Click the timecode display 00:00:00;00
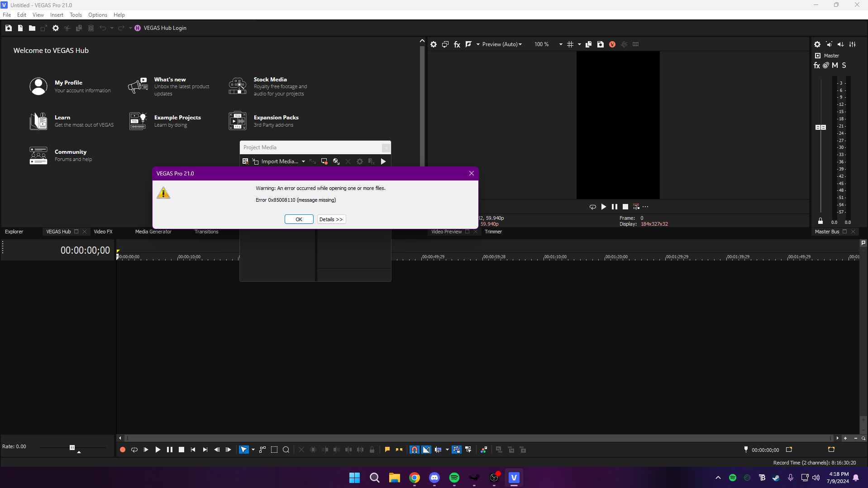 (x=85, y=251)
